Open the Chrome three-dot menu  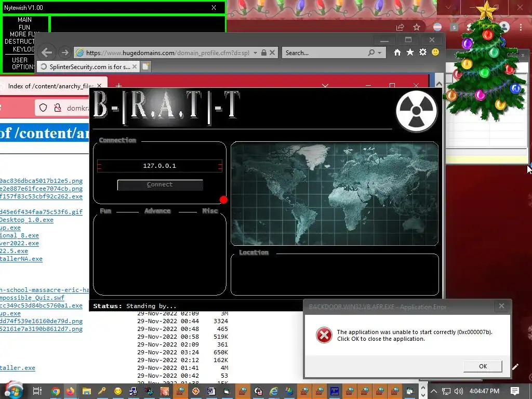pyautogui.click(x=521, y=27)
